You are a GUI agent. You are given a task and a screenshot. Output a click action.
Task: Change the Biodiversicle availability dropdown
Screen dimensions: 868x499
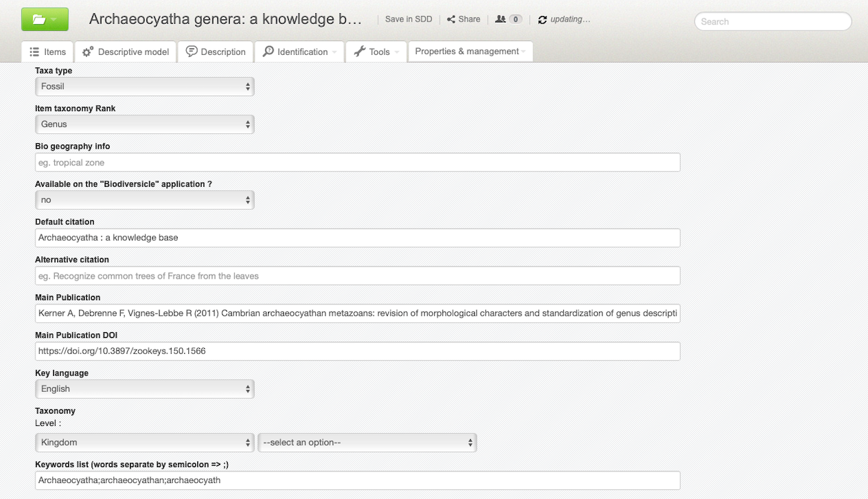[x=144, y=200]
